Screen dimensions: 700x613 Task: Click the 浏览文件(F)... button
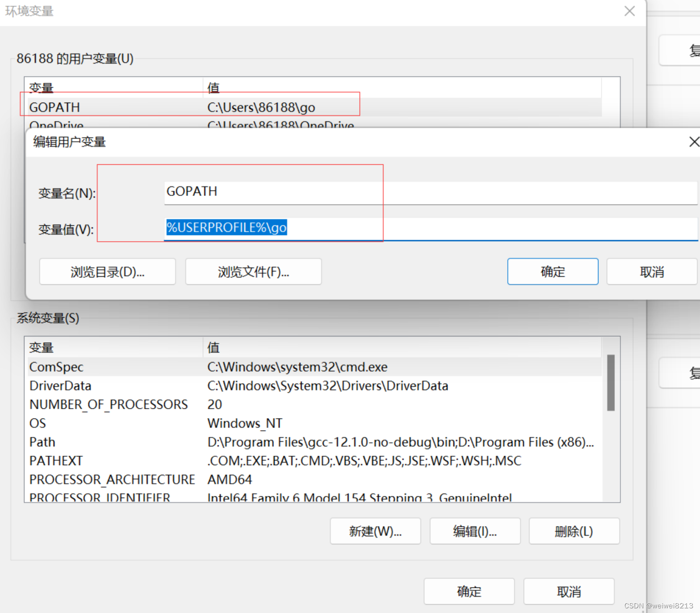click(253, 272)
